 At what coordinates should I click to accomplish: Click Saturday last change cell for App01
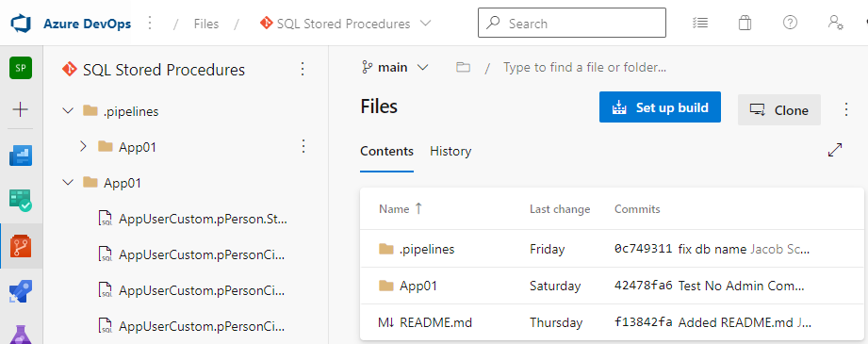coord(555,286)
